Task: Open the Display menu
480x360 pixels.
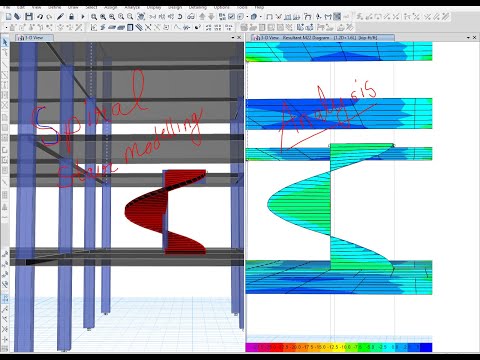Action: pyautogui.click(x=154, y=7)
